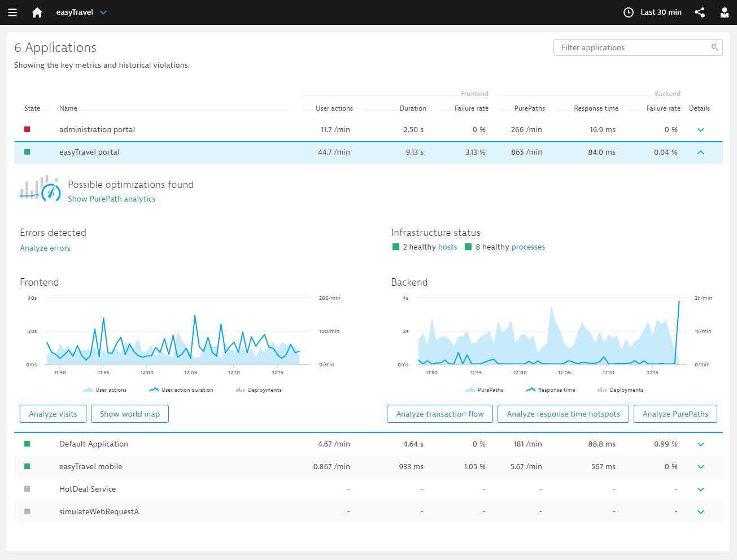Click the Backend chart plot area

(x=551, y=331)
